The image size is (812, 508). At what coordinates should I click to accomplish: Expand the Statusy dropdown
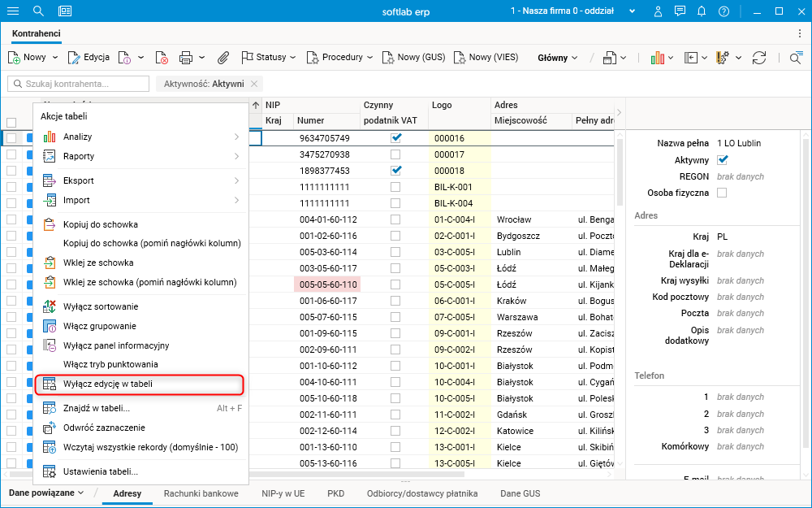[x=270, y=58]
